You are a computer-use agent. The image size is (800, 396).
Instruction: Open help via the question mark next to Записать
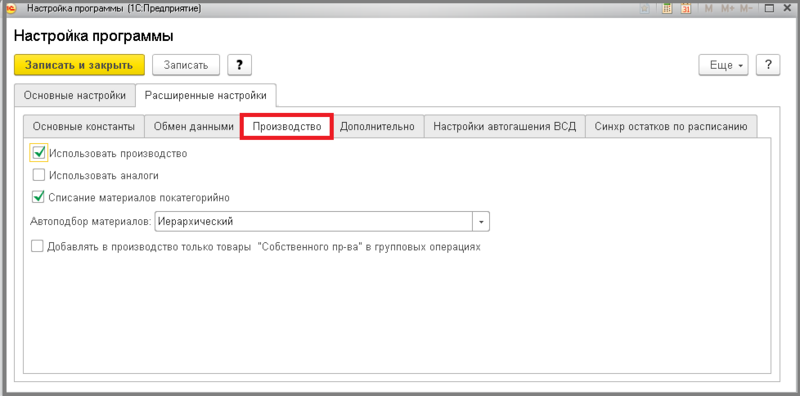click(x=239, y=65)
